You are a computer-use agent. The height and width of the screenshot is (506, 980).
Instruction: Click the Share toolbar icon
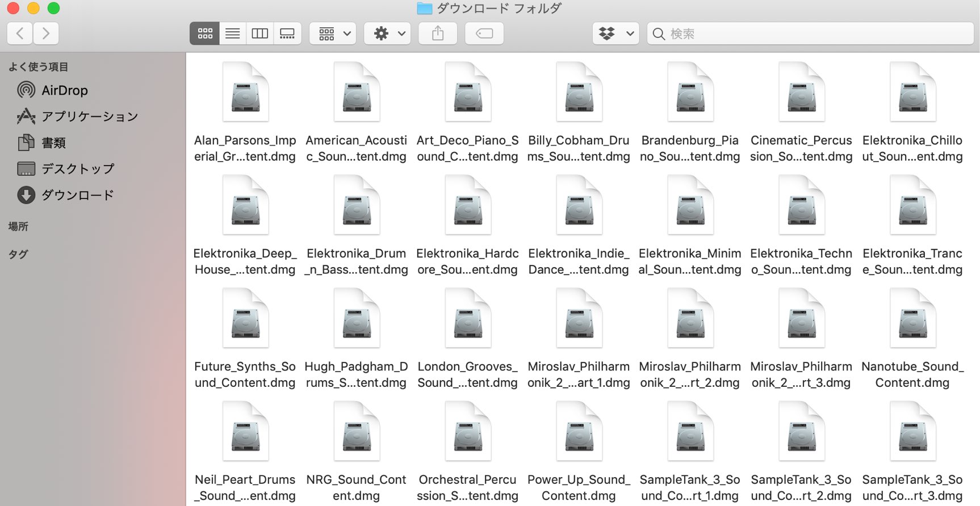[438, 33]
